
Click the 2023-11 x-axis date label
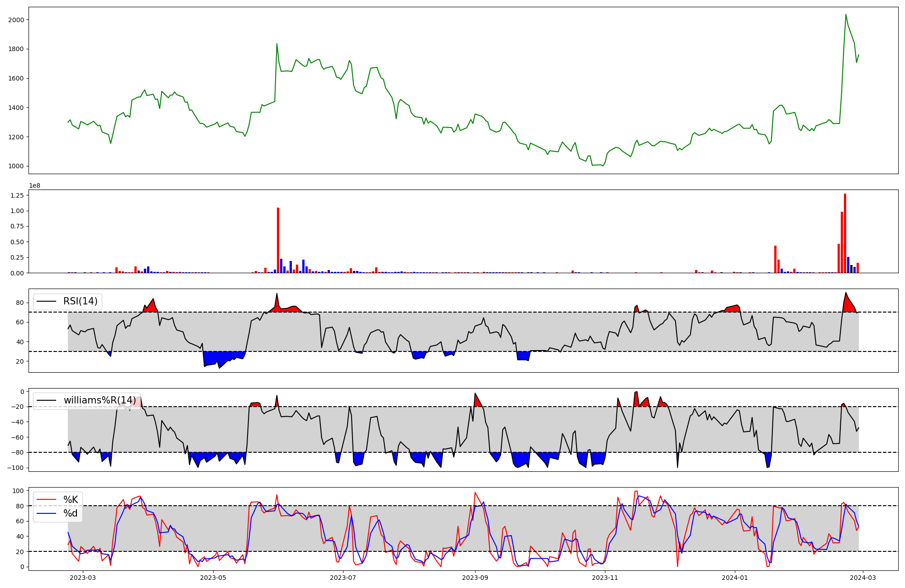[605, 578]
